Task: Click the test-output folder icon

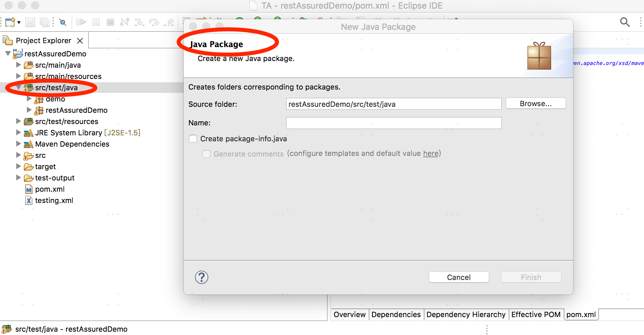Action: pyautogui.click(x=29, y=178)
